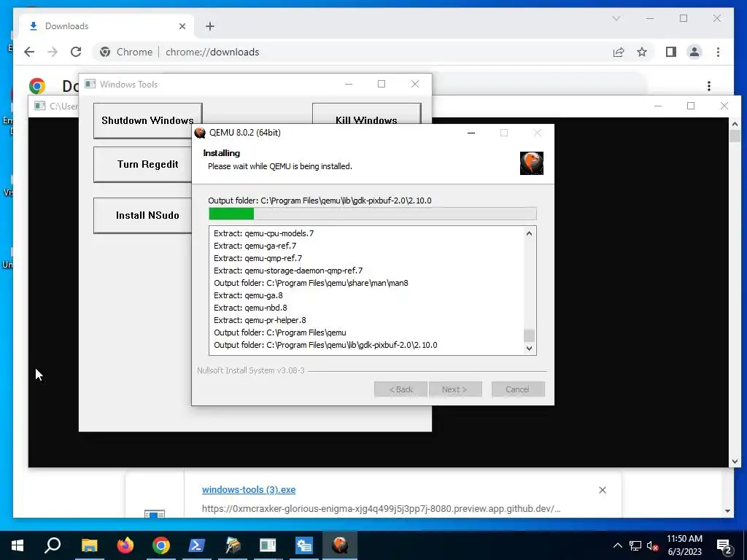Open the Chrome three-dot menu
747x560 pixels.
tap(718, 52)
